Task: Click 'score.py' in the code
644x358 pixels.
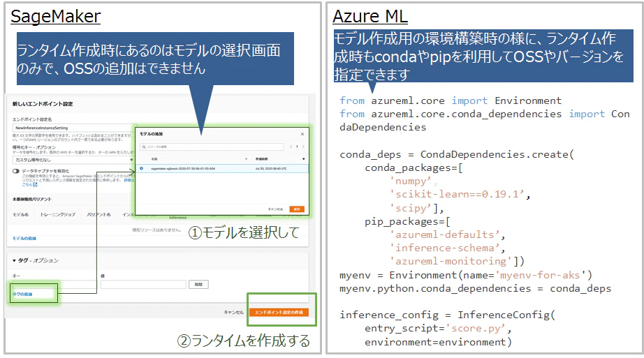Action: (x=476, y=329)
